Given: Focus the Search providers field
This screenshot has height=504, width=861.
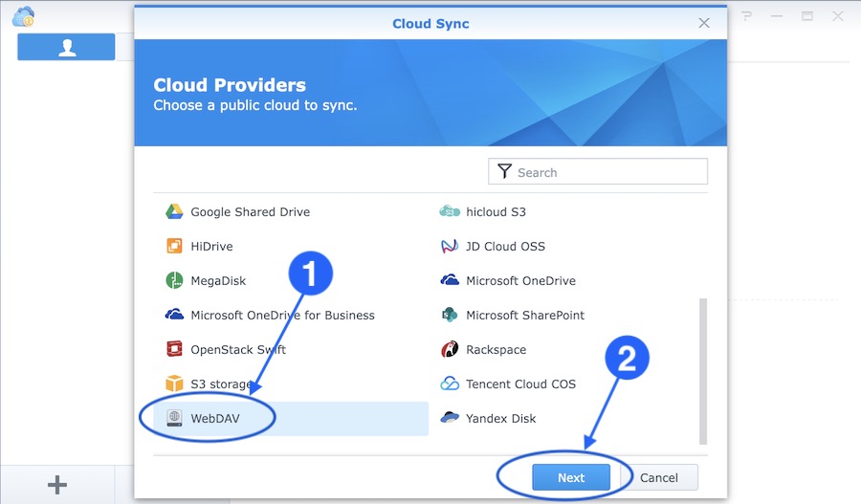Looking at the screenshot, I should point(597,172).
